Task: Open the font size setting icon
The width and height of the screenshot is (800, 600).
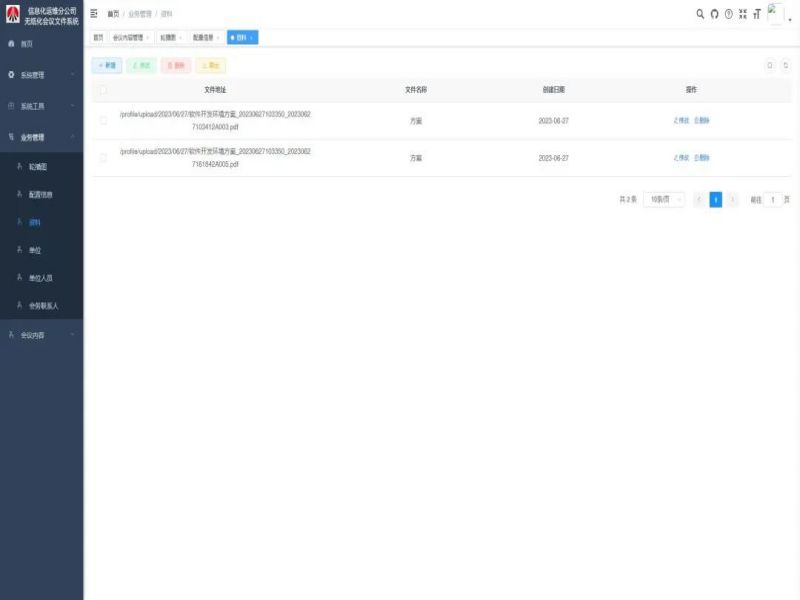Action: [x=756, y=14]
